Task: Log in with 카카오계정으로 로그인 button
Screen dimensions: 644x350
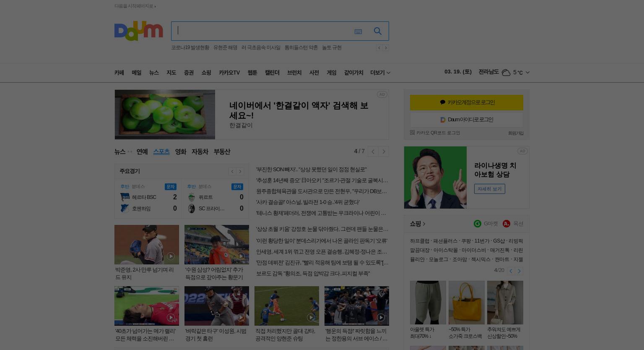Action: [467, 102]
